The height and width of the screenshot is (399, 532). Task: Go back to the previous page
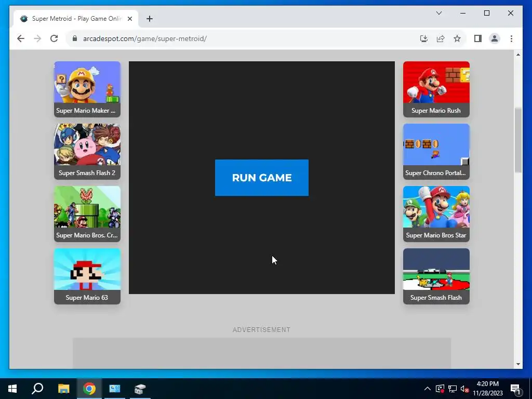(x=21, y=38)
